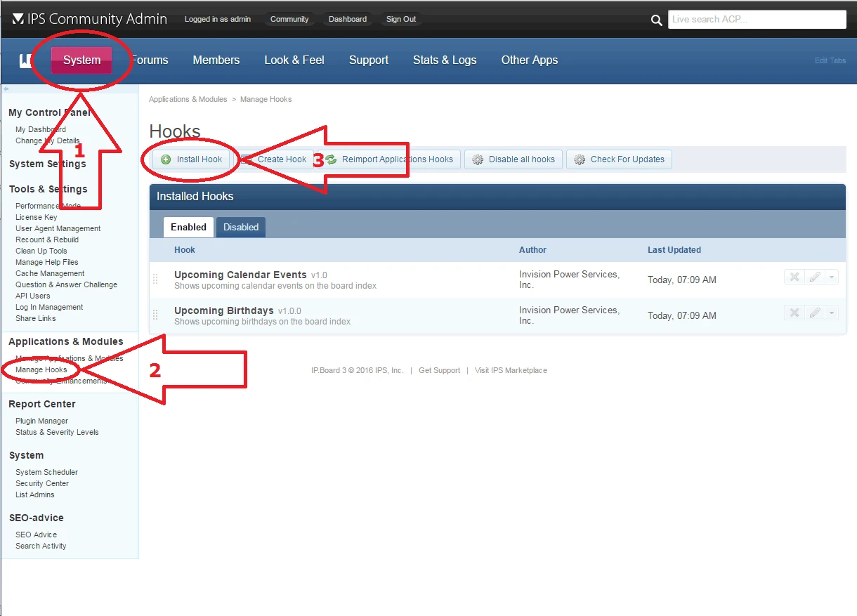The height and width of the screenshot is (616, 857).
Task: Click the Applications & Modules breadcrumb
Action: point(188,99)
